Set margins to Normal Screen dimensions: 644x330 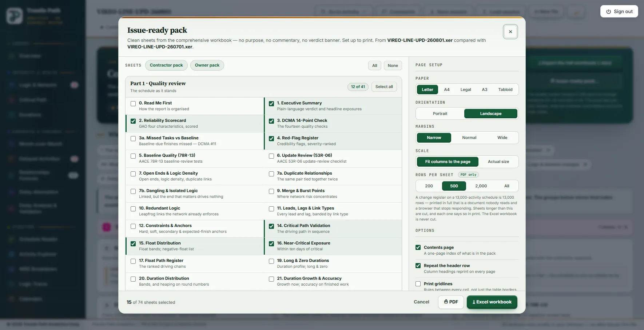[x=469, y=138]
